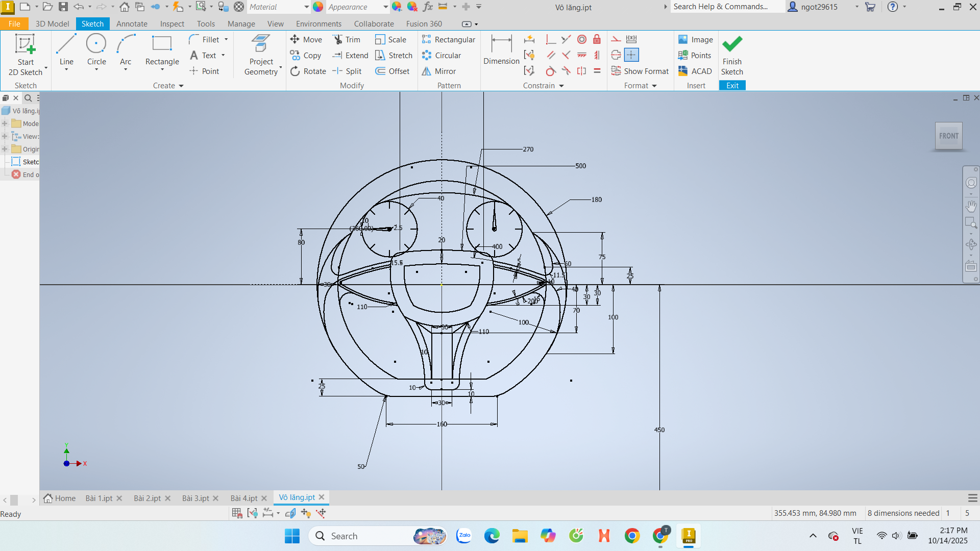Open the 3D Model ribbon tab
The image size is (980, 551).
pyautogui.click(x=52, y=24)
